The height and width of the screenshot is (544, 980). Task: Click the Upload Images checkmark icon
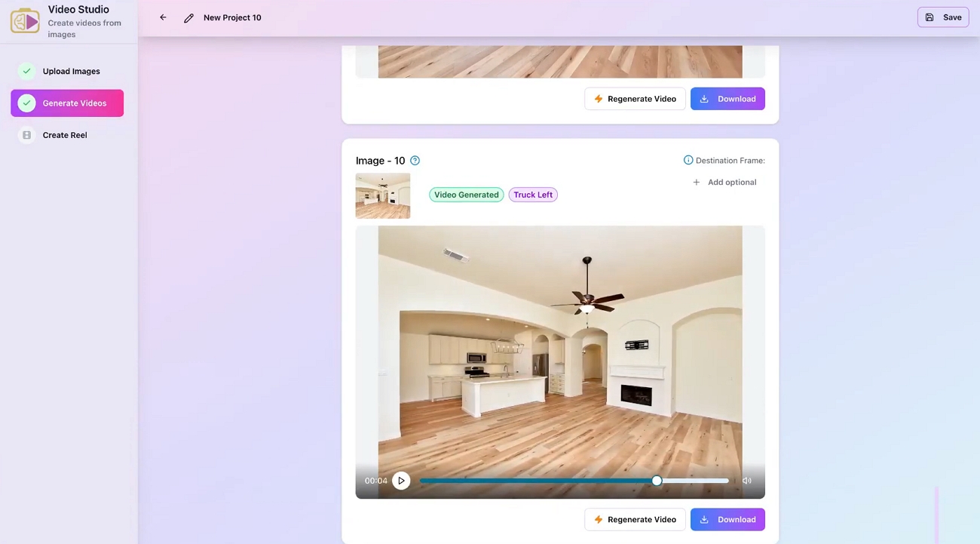[26, 71]
